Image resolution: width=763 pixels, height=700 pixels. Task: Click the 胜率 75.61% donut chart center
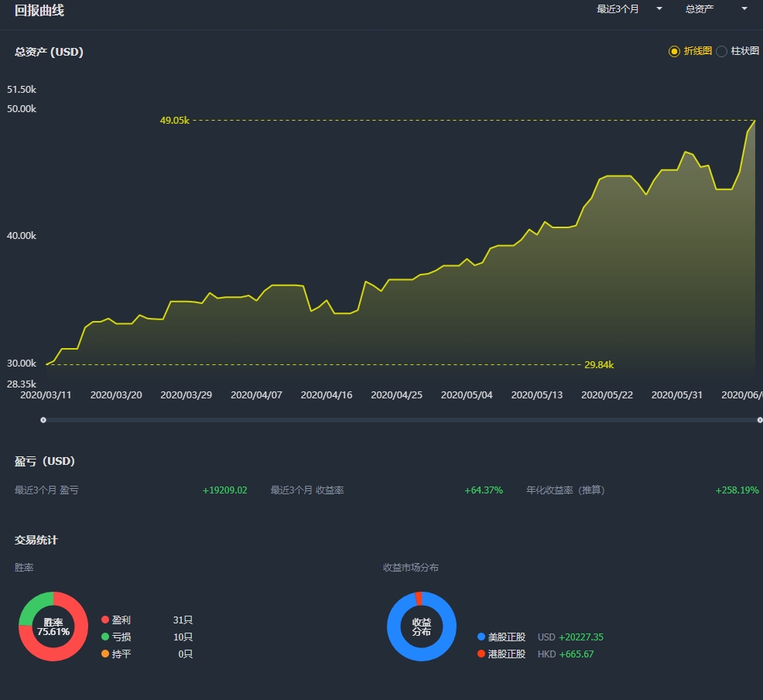(53, 627)
